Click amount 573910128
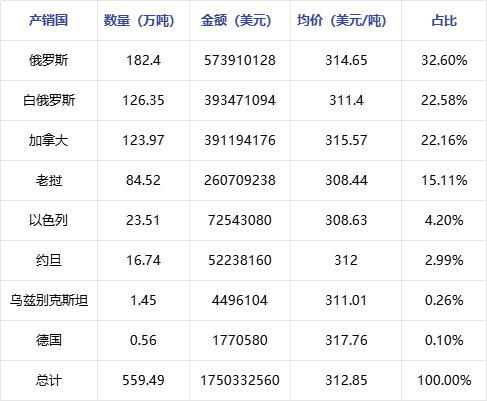The height and width of the screenshot is (401, 487). [x=240, y=60]
